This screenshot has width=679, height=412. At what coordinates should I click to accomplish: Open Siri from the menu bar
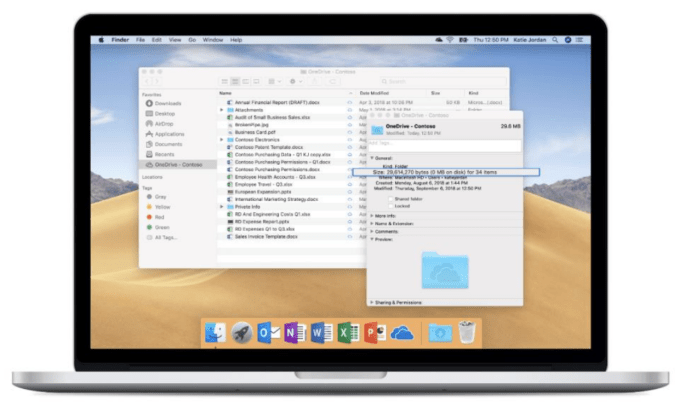tap(568, 39)
